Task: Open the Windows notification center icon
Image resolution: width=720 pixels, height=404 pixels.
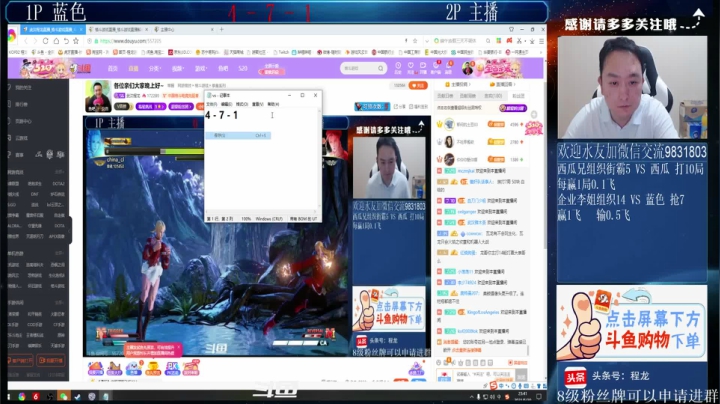Action: click(539, 396)
